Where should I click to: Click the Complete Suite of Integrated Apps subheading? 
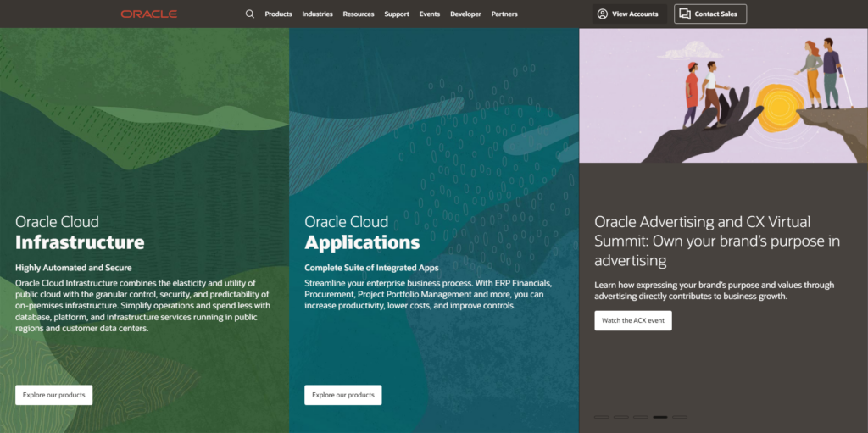click(x=371, y=268)
